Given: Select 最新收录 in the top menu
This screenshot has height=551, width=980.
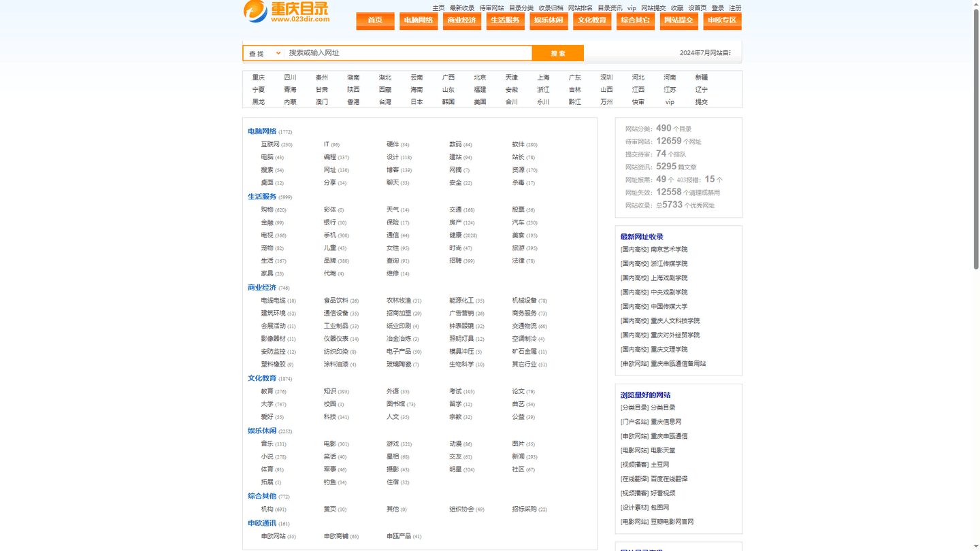Looking at the screenshot, I should tap(462, 8).
